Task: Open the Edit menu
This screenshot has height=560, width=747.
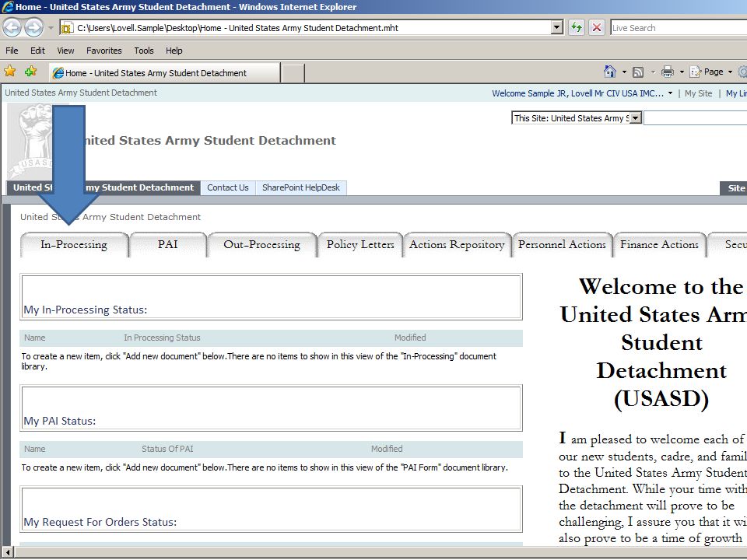Action: [x=37, y=51]
